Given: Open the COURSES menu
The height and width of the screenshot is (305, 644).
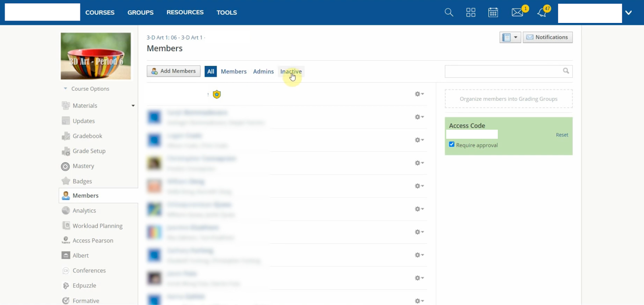Looking at the screenshot, I should (x=100, y=12).
